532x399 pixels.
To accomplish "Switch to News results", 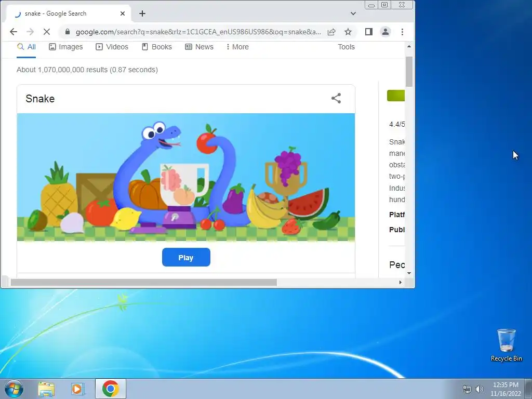I will tap(199, 47).
